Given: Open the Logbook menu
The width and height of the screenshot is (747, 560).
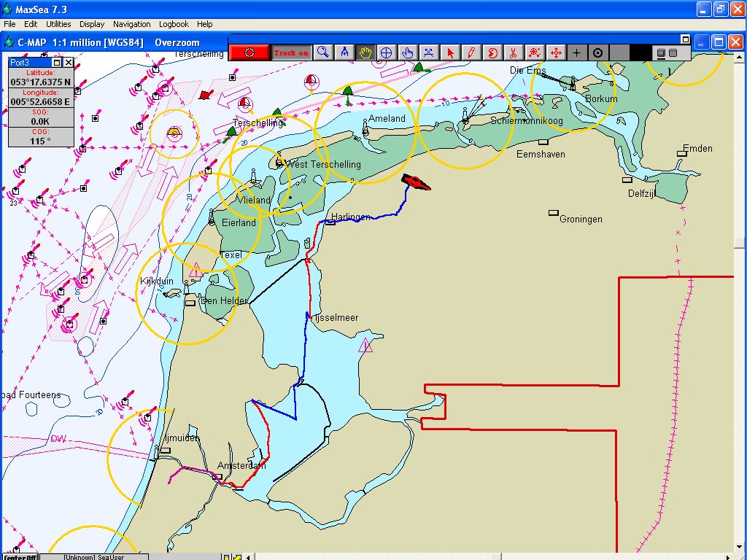Looking at the screenshot, I should tap(174, 24).
